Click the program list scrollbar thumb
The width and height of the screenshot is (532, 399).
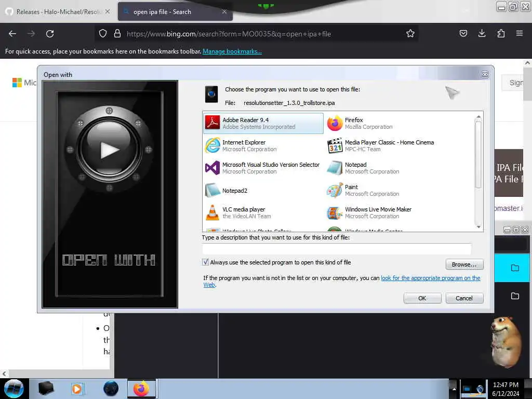[x=478, y=154]
